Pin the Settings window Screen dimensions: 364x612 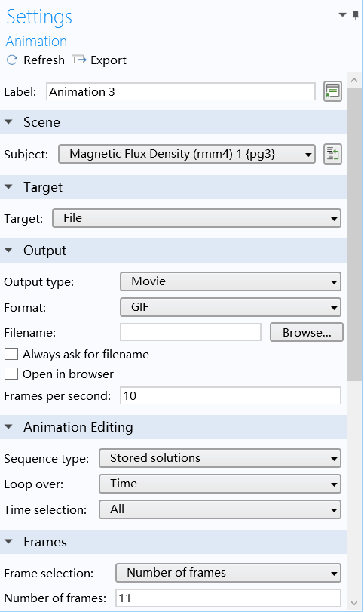pyautogui.click(x=356, y=15)
